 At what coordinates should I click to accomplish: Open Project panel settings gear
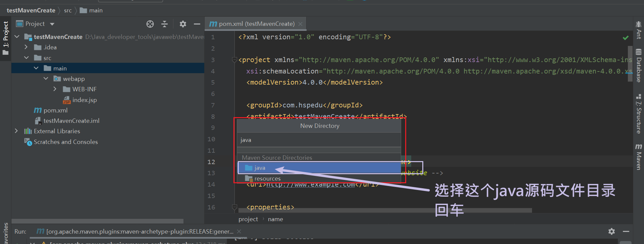(183, 24)
